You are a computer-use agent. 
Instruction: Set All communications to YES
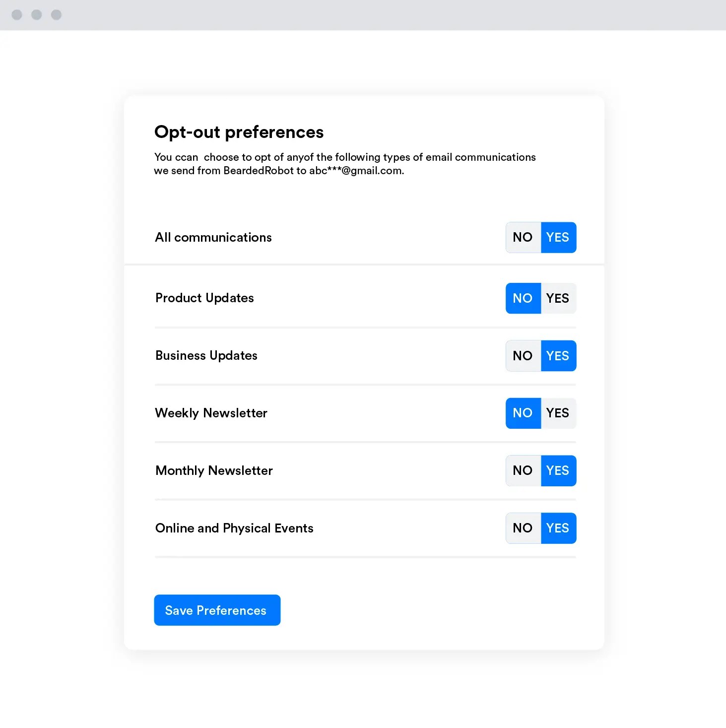tap(558, 237)
